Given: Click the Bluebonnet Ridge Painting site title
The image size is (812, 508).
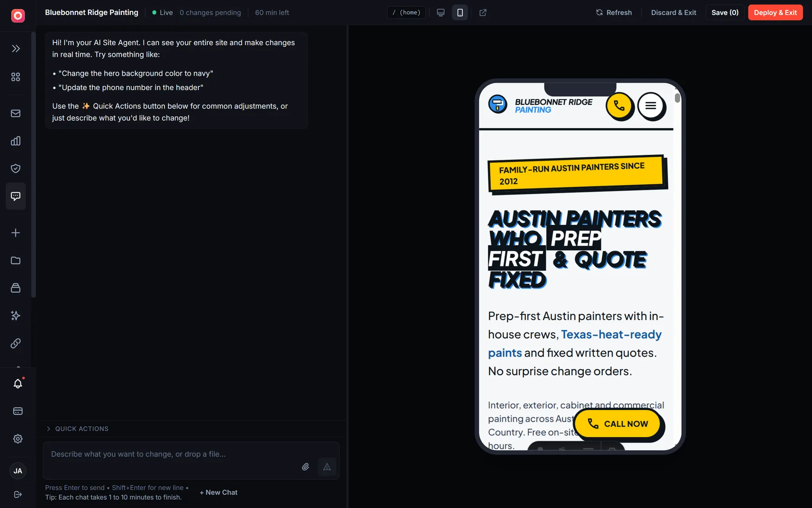Looking at the screenshot, I should 92,13.
